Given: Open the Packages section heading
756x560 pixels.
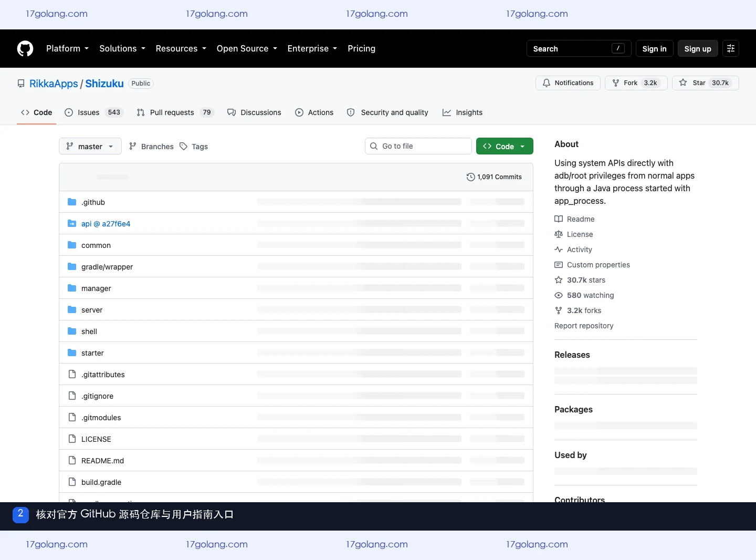Looking at the screenshot, I should 573,410.
